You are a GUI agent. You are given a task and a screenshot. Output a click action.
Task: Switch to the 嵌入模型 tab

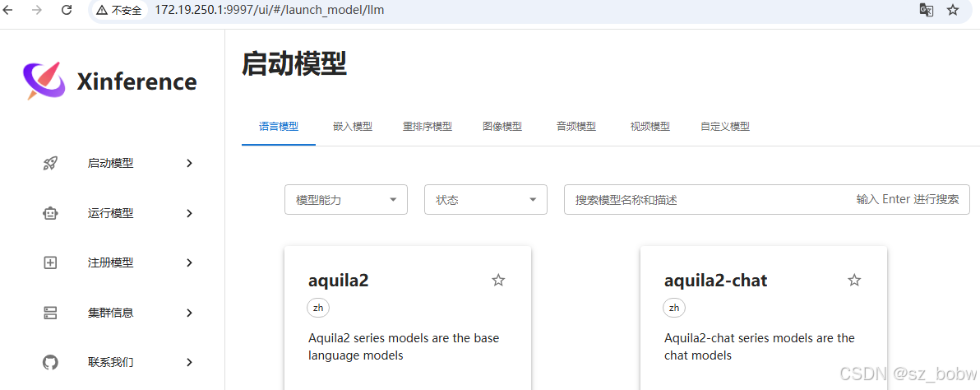[x=353, y=127]
